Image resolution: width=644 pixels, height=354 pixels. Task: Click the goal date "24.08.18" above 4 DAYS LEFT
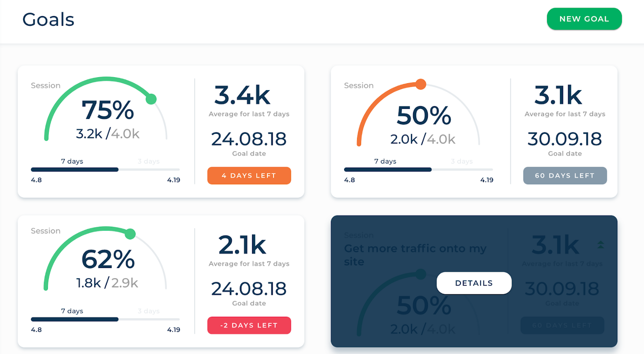click(x=249, y=139)
